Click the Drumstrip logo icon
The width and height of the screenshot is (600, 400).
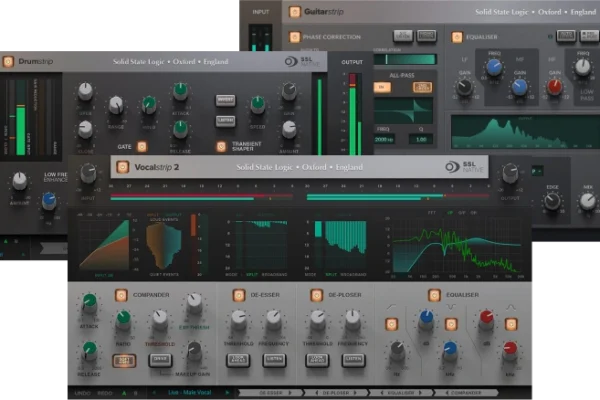(x=9, y=61)
